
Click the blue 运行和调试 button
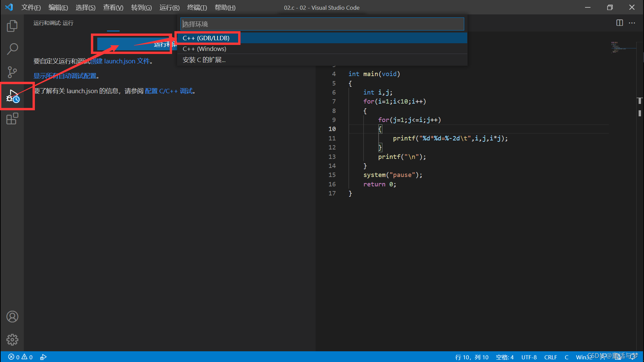pos(137,44)
